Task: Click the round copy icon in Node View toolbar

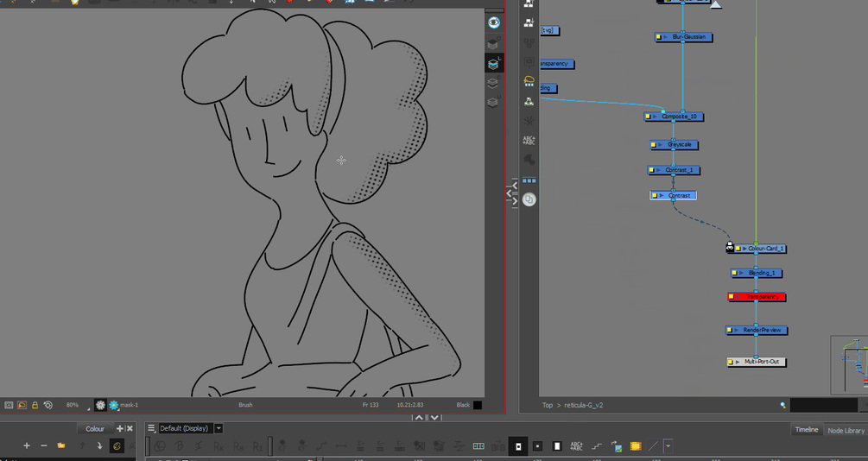Action: 529,199
